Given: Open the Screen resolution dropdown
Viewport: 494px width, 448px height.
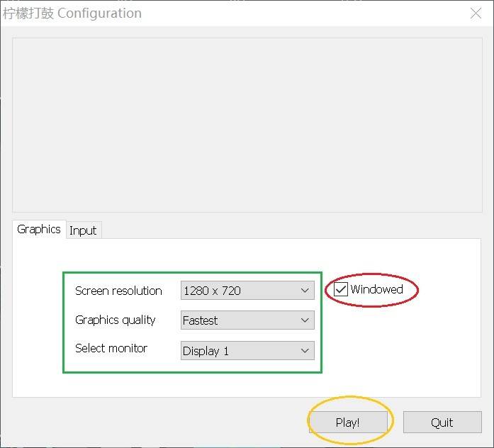Looking at the screenshot, I should pos(247,290).
